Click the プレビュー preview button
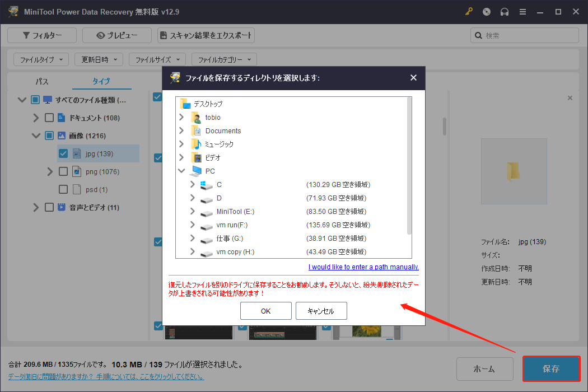Image resolution: width=588 pixels, height=392 pixels. pos(117,35)
